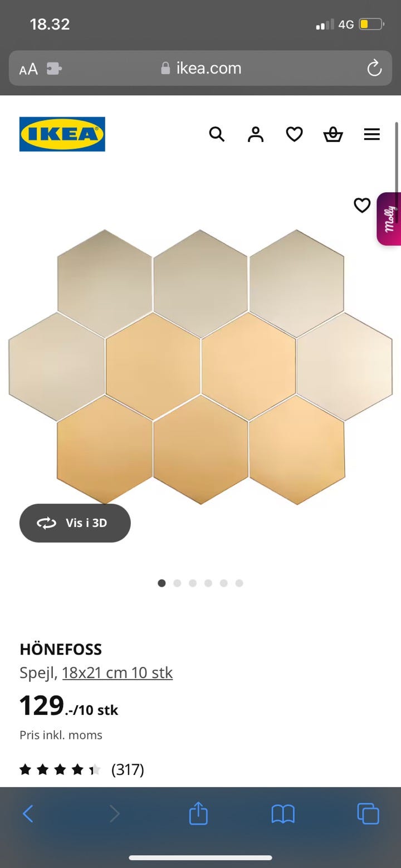
Task: Open the star rating reviews (317)
Action: point(82,770)
